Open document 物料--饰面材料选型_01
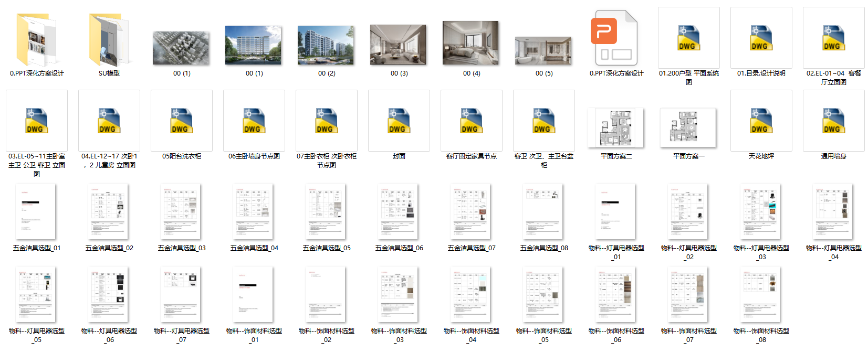The height and width of the screenshot is (352, 868). [253, 294]
